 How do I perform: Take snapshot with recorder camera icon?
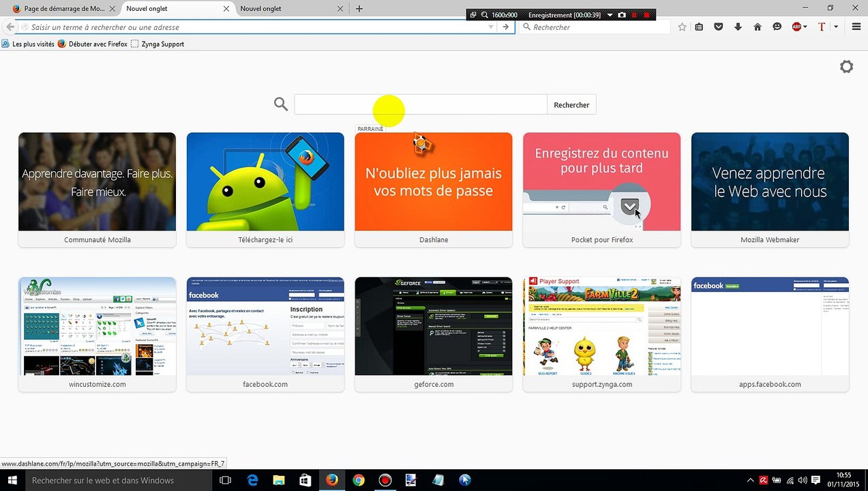pyautogui.click(x=622, y=15)
